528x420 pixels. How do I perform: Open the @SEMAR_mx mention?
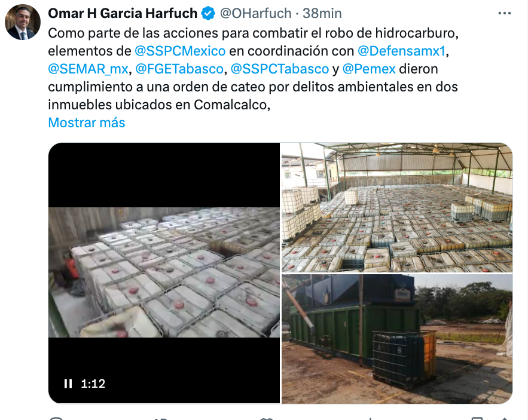coord(88,69)
